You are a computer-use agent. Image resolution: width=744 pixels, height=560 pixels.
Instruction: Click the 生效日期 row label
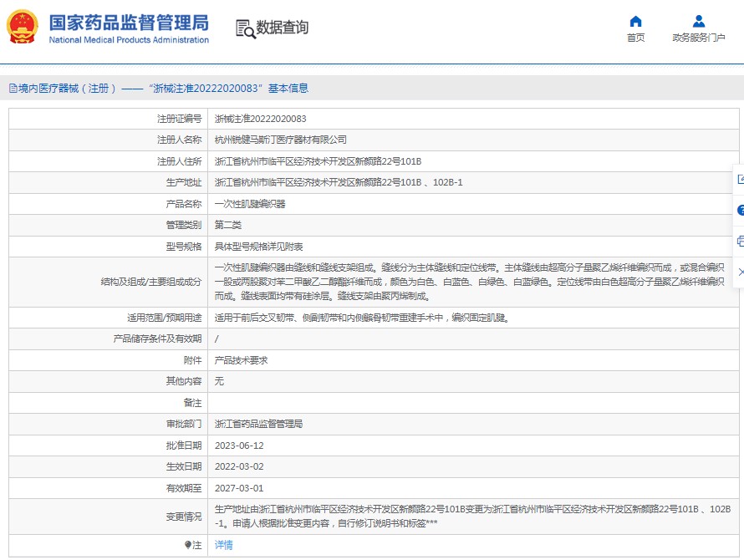coord(184,466)
